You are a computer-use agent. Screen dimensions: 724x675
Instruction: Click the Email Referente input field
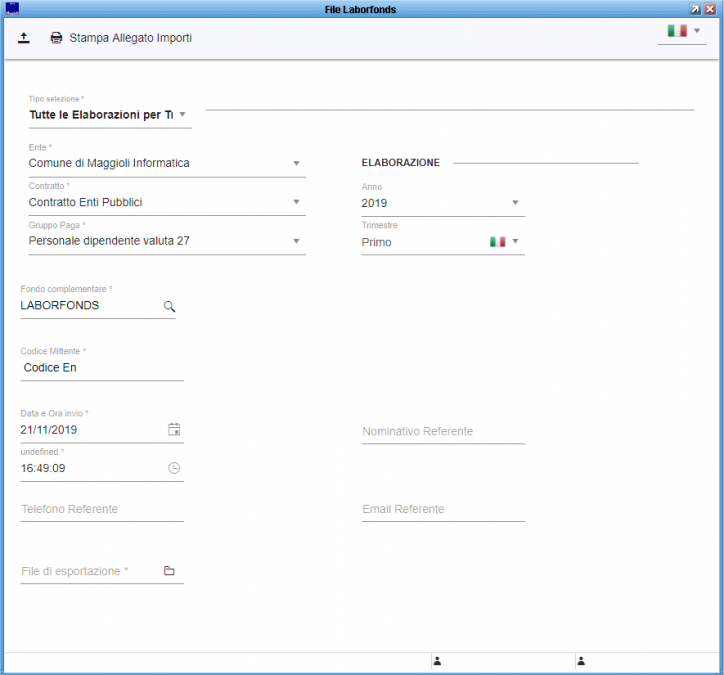coord(443,509)
